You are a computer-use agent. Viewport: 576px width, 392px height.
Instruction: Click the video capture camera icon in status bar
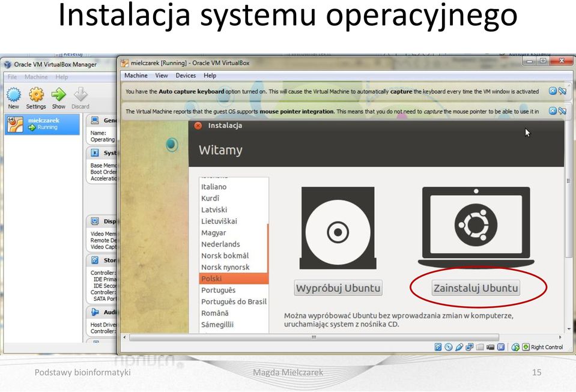(x=490, y=347)
